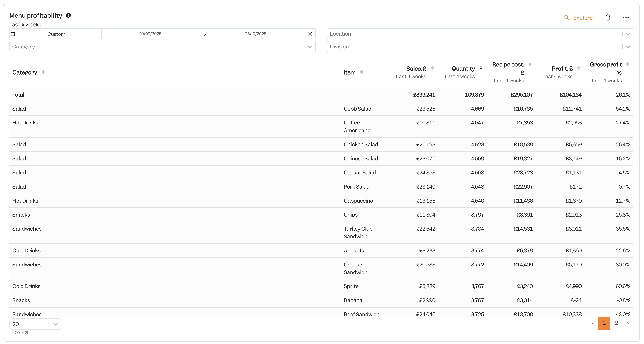
Task: Open rows-per-page dropdown showing 20
Action: (35, 324)
